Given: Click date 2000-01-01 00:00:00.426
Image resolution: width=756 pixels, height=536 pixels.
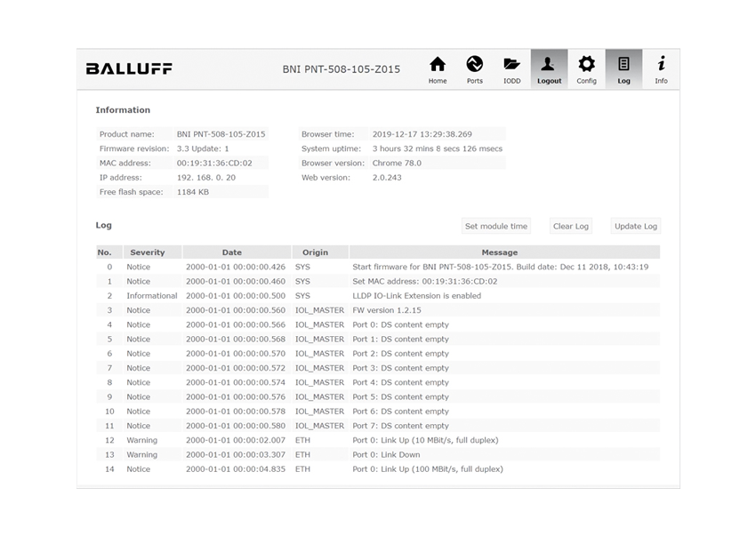Looking at the screenshot, I should (236, 267).
